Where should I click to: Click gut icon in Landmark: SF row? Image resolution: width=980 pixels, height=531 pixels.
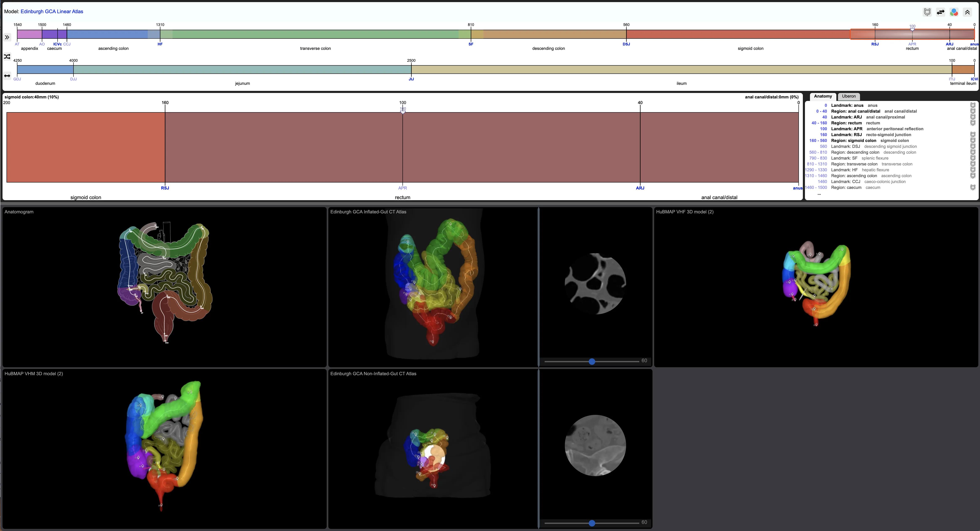tap(973, 158)
